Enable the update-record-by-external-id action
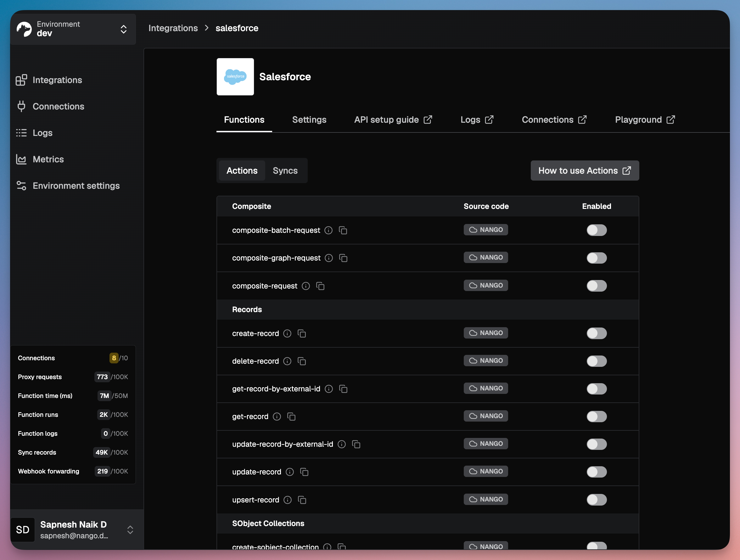The width and height of the screenshot is (740, 560). point(597,444)
